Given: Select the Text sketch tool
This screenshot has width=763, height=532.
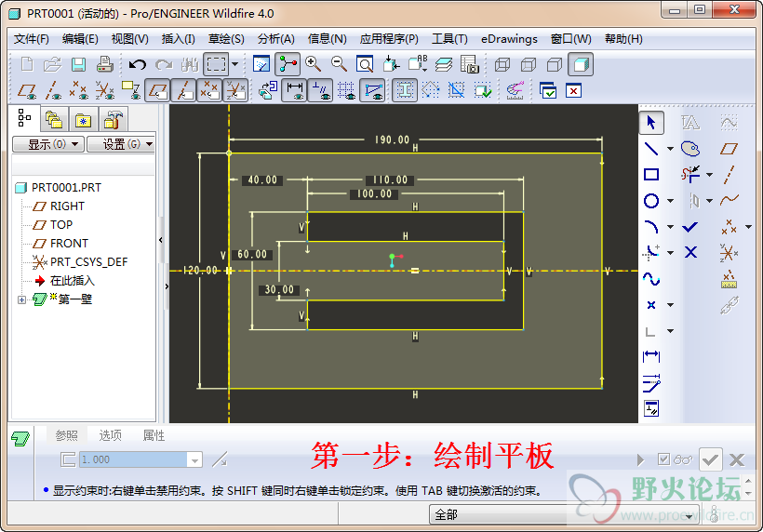Looking at the screenshot, I should (690, 122).
